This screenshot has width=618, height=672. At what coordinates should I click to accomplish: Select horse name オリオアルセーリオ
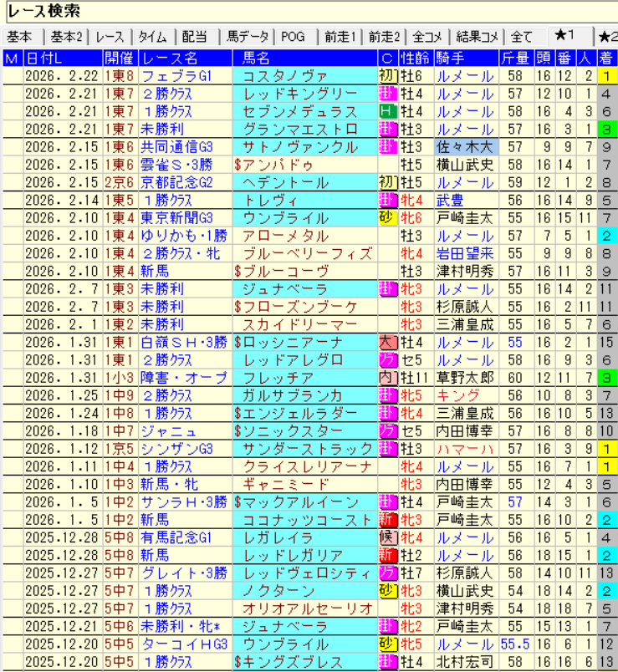(308, 608)
